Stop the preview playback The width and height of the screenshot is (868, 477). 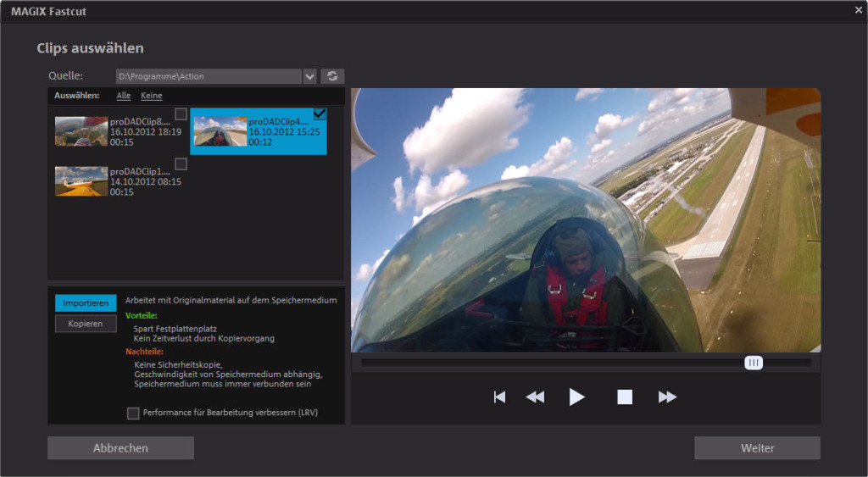[x=625, y=397]
